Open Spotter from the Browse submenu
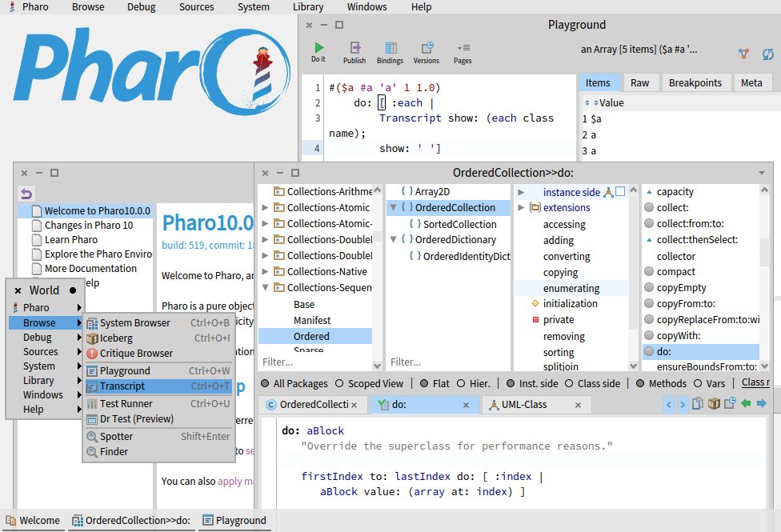781x532 pixels. pos(158,436)
